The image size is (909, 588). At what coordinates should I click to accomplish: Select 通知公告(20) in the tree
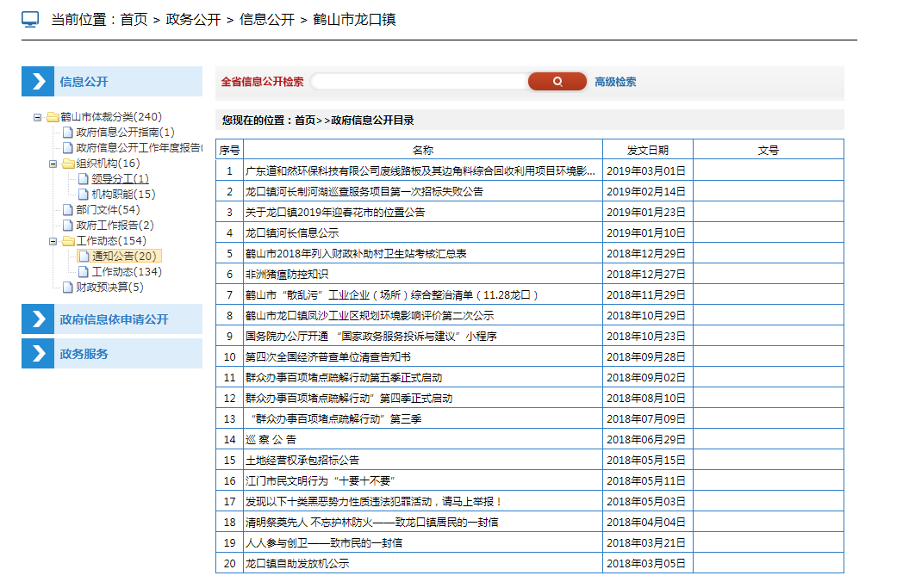124,257
